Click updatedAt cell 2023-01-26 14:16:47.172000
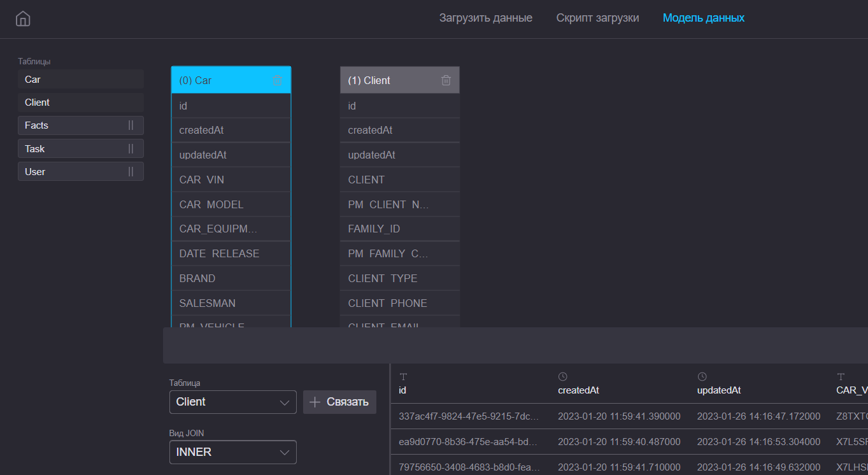Image resolution: width=868 pixels, height=475 pixels. [x=758, y=416]
